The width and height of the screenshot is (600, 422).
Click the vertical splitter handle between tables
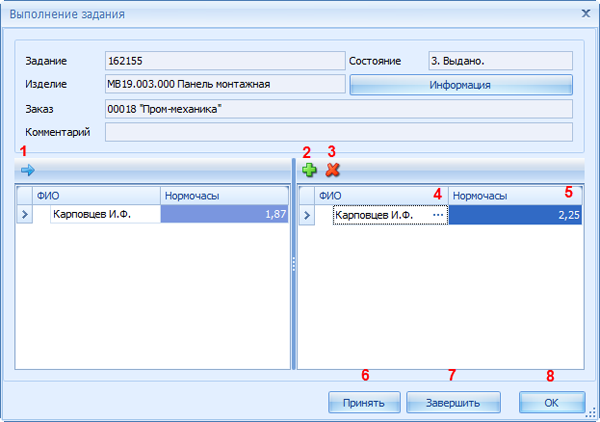click(294, 264)
